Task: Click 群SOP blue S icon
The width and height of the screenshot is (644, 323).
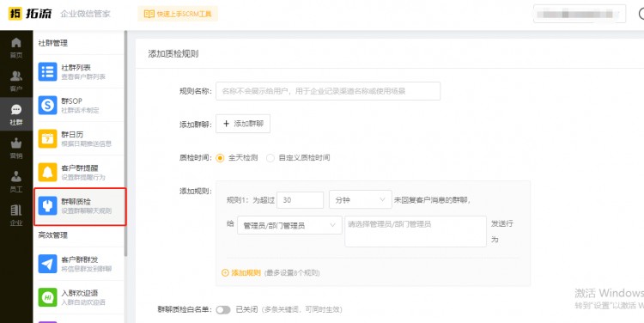Action: point(47,105)
